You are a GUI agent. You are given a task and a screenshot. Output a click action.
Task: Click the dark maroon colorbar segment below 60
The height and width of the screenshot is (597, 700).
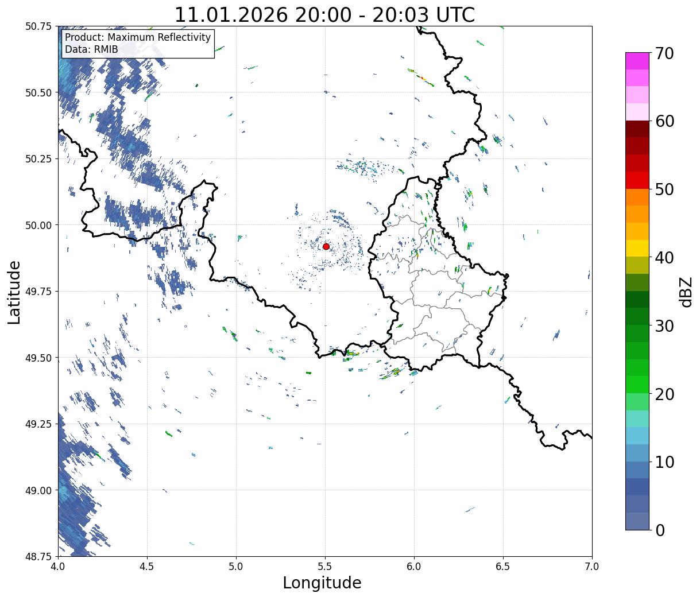[637, 129]
